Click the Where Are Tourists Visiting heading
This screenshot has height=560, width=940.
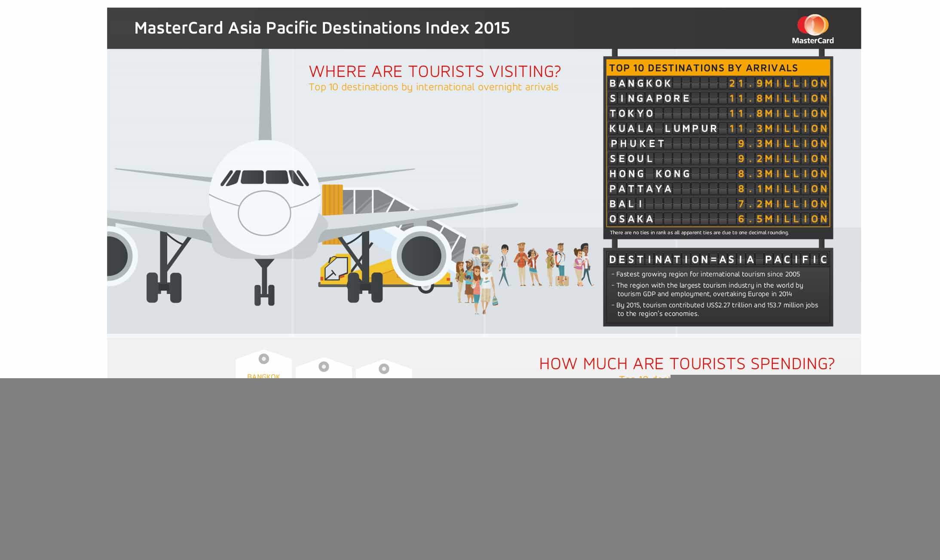coord(435,71)
